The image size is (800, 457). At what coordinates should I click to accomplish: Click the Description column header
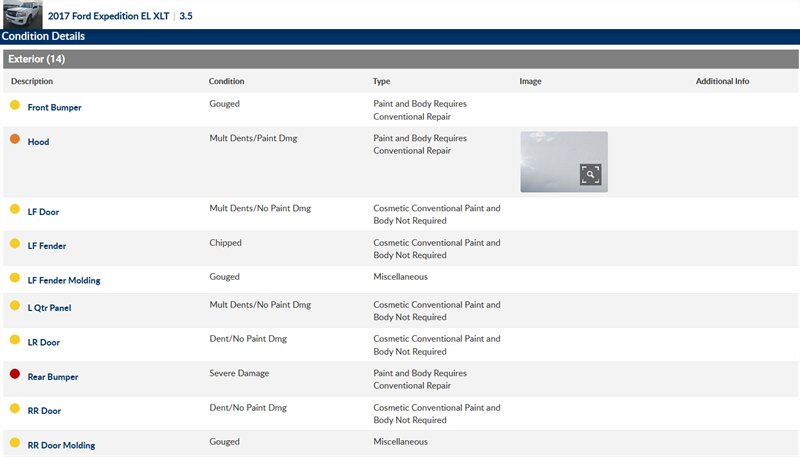click(32, 82)
